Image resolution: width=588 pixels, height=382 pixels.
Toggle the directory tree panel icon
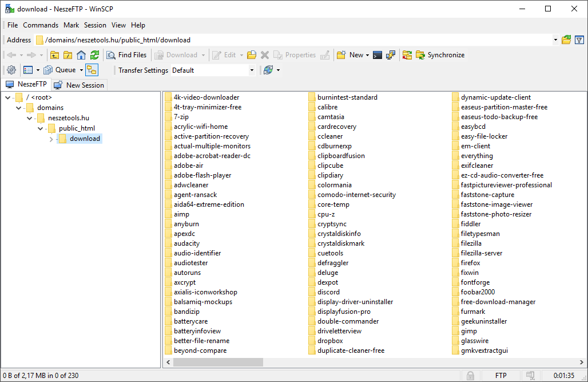click(92, 70)
